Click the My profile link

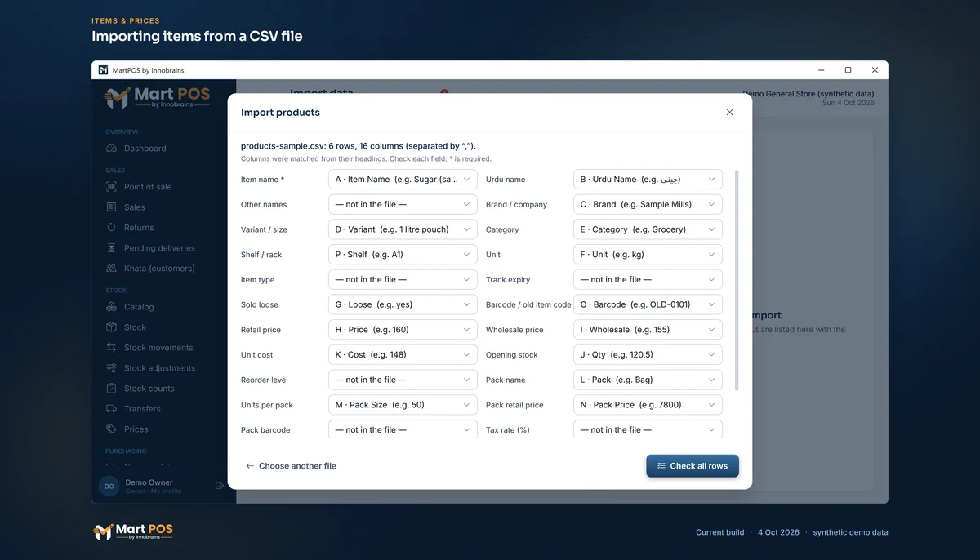point(166,491)
